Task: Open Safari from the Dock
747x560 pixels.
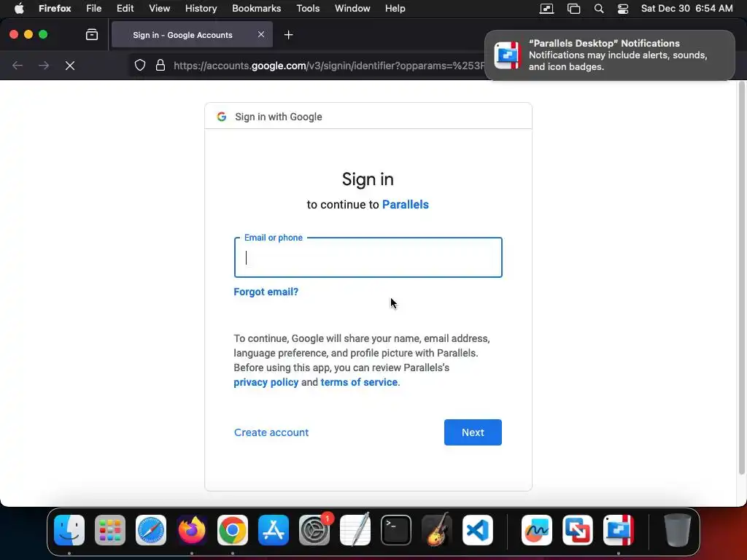Action: 151,530
